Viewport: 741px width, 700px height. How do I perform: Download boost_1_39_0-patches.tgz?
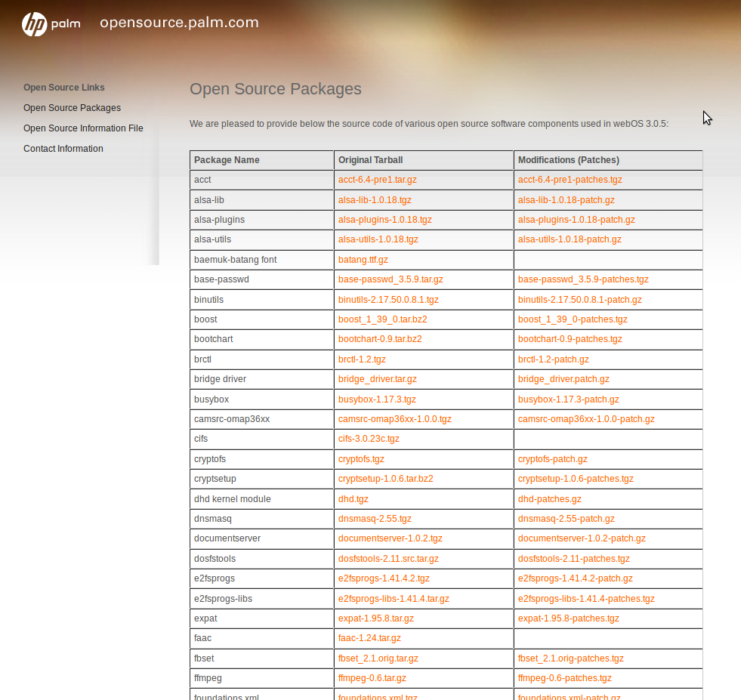click(573, 319)
